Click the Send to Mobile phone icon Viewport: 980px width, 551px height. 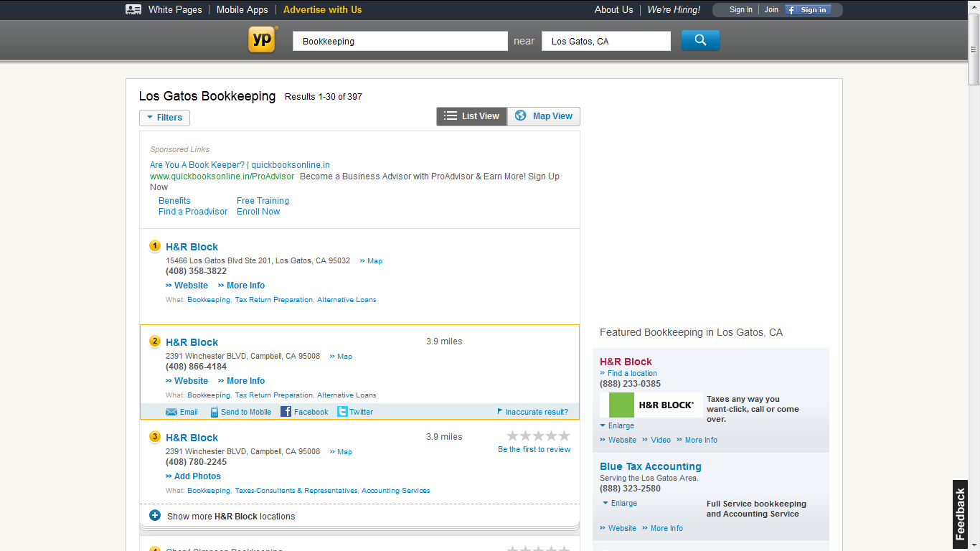[x=214, y=412]
